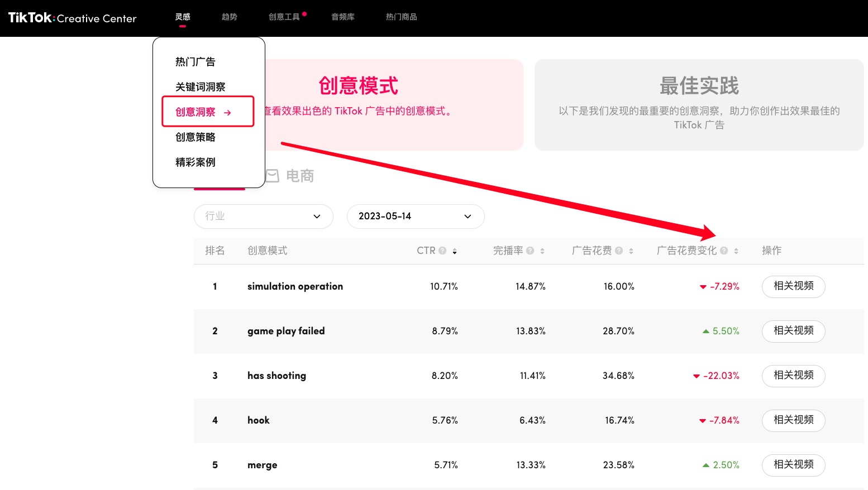Viewport: 868px width, 490px height.
Task: Click 相关视频 for game play failed
Action: point(793,331)
